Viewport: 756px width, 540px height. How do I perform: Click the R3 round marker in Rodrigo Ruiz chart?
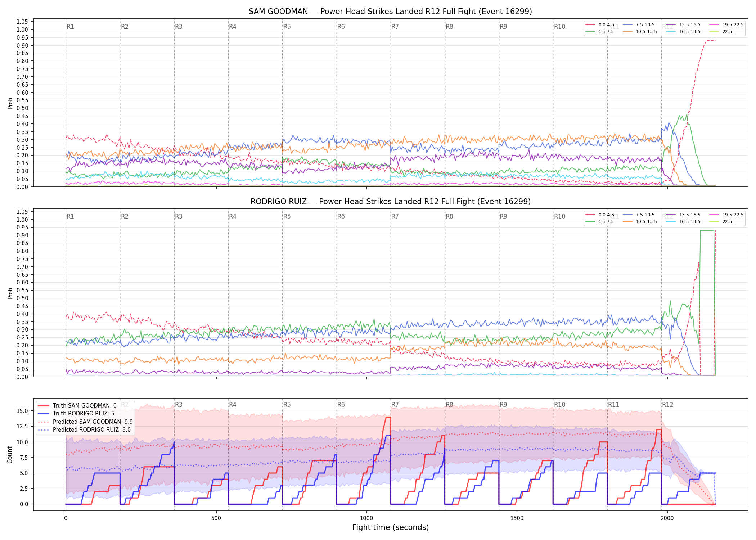[179, 216]
